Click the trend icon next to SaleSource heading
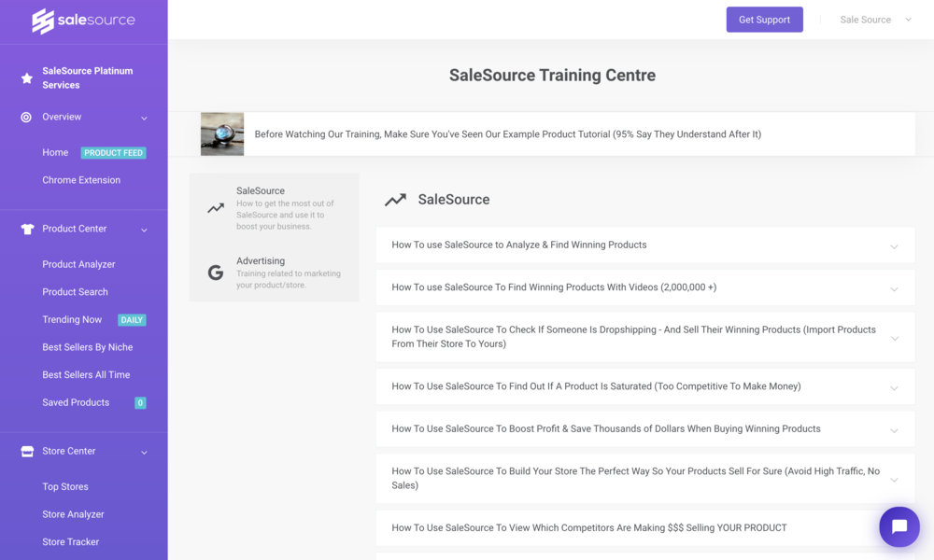 (x=395, y=200)
